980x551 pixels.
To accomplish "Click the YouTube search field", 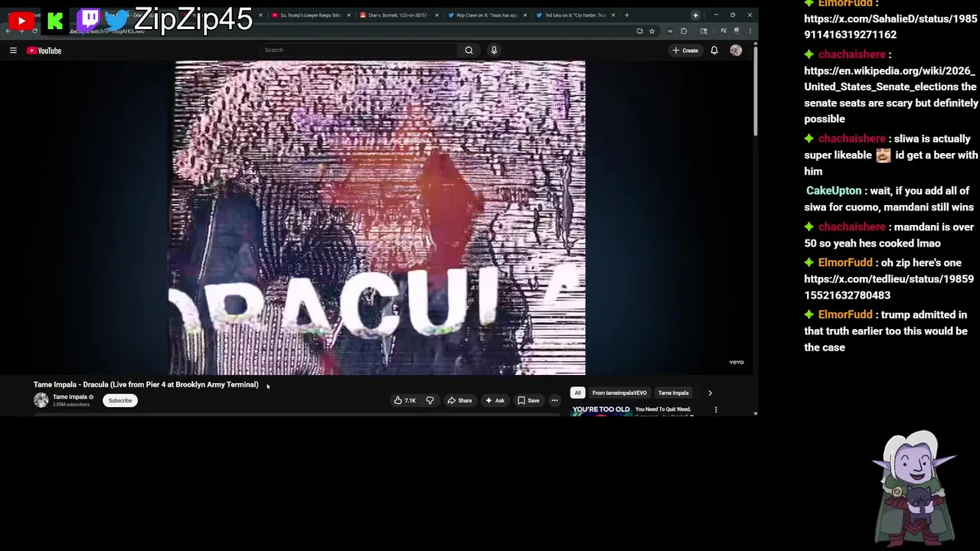I will point(358,50).
